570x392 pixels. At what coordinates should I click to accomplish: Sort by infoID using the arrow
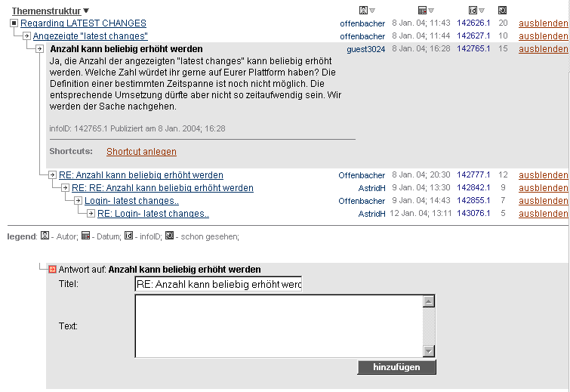[482, 11]
